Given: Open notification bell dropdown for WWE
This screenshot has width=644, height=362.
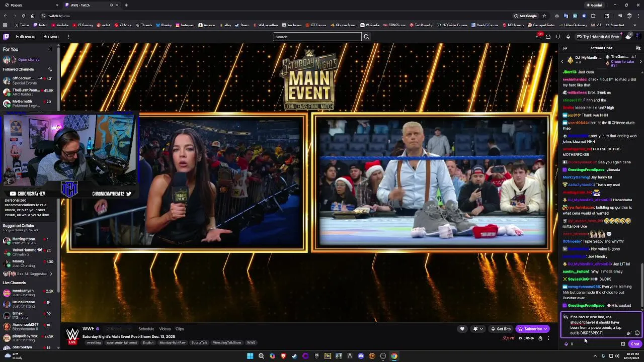Looking at the screenshot, I should pyautogui.click(x=478, y=329).
